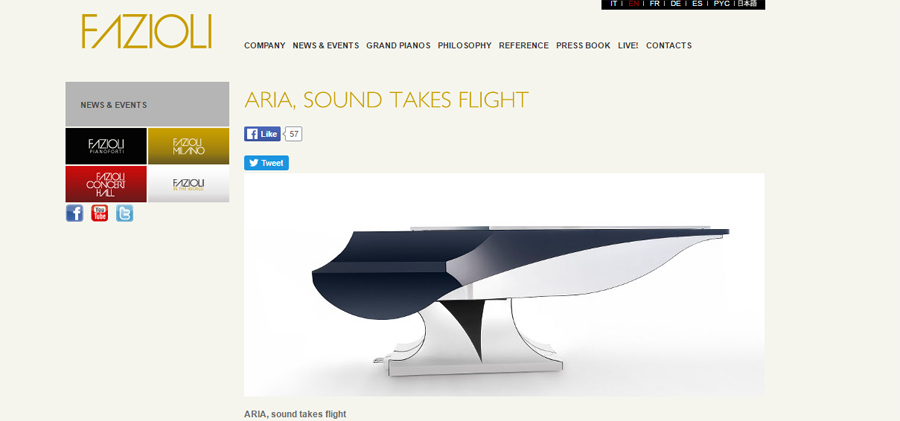
Task: Like the article on Facebook
Action: click(x=262, y=134)
